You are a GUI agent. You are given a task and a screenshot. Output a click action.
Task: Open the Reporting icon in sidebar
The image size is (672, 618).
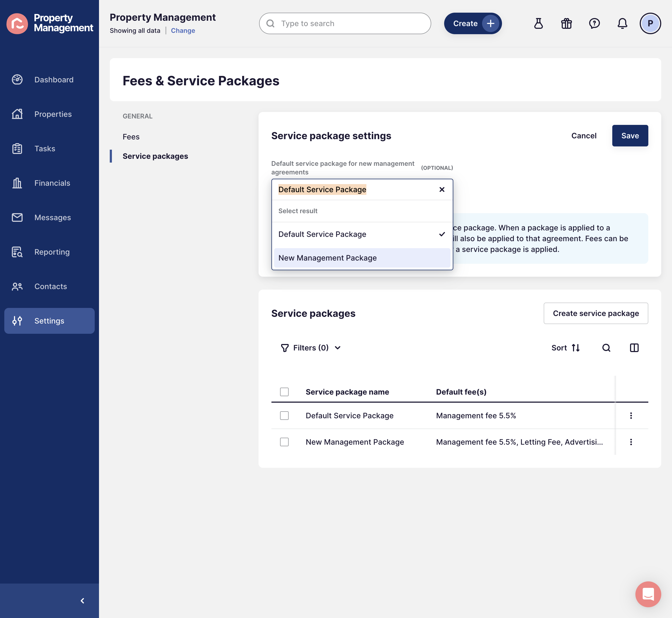[x=17, y=252]
